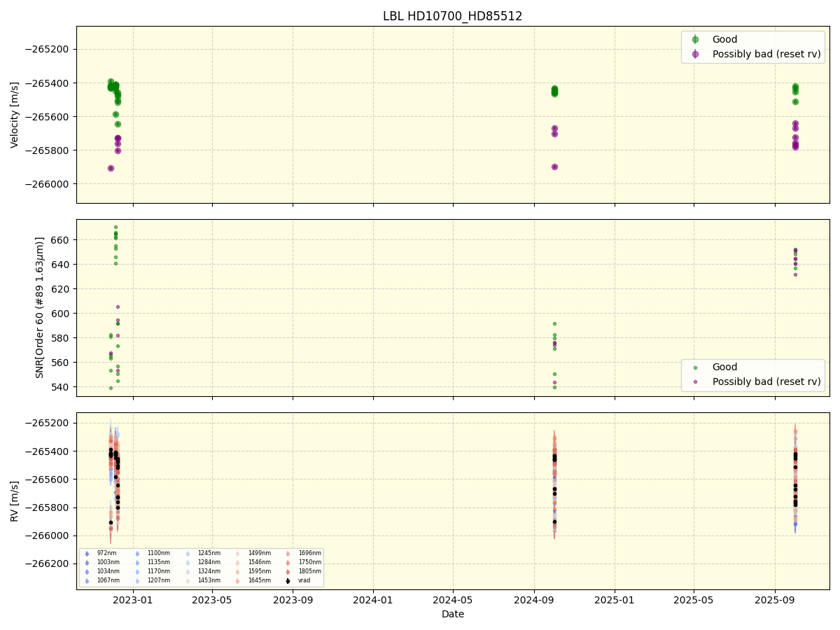Click the '2023-09' date tick label
Screen dimensions: 840x630
pos(293,600)
